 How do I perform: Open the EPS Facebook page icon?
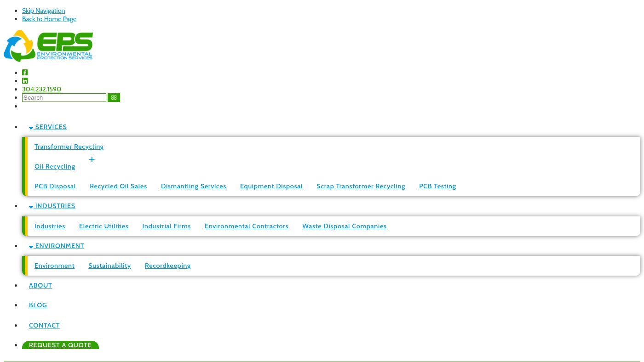25,73
